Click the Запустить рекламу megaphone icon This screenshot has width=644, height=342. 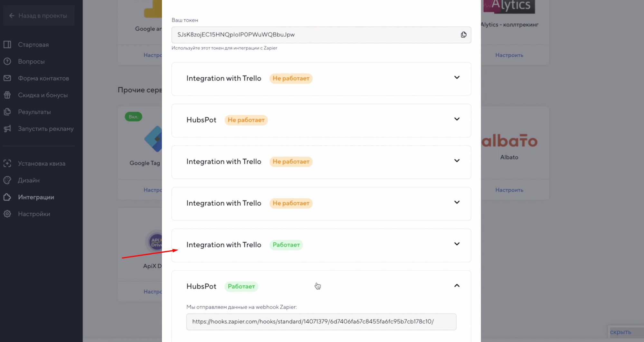click(x=7, y=129)
